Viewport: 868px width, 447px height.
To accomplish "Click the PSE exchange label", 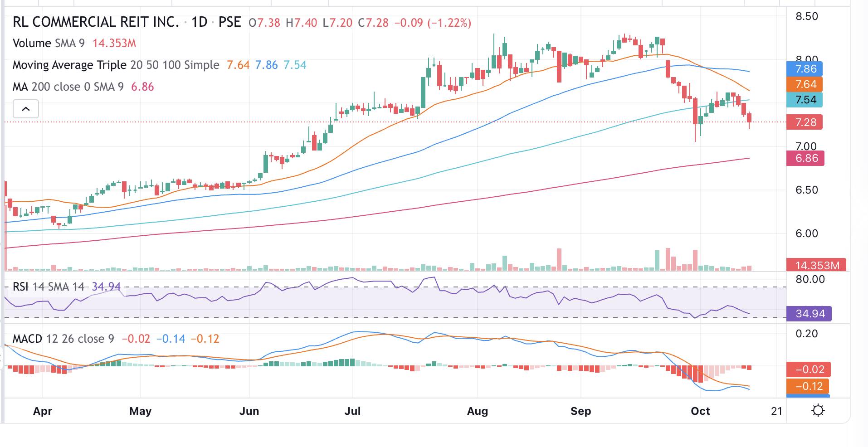I will point(230,22).
